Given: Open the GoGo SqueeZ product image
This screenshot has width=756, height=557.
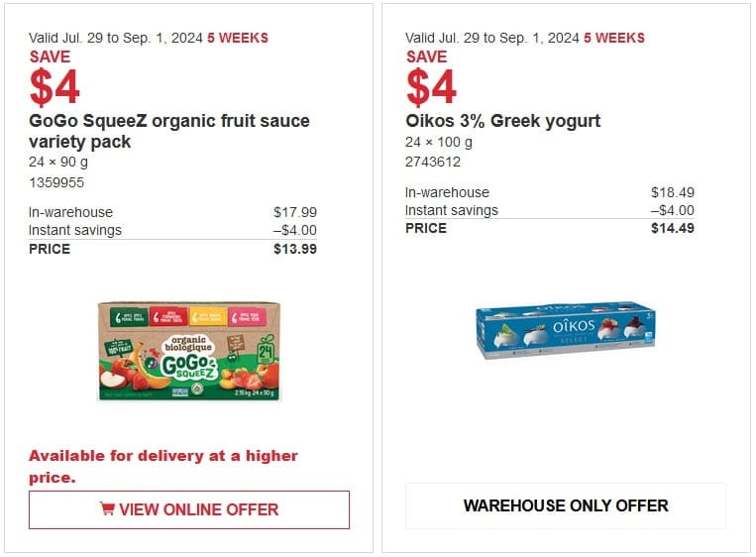Looking at the screenshot, I should pyautogui.click(x=189, y=352).
